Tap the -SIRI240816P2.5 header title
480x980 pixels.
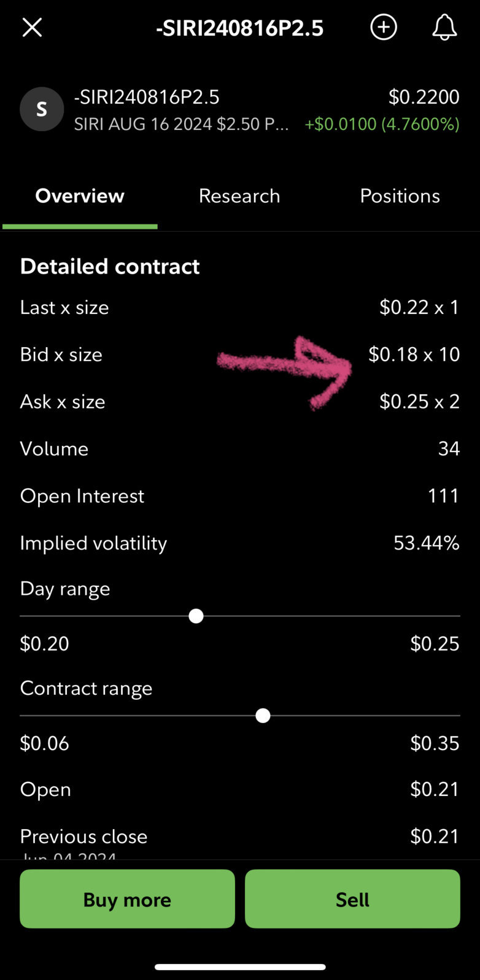click(x=239, y=28)
